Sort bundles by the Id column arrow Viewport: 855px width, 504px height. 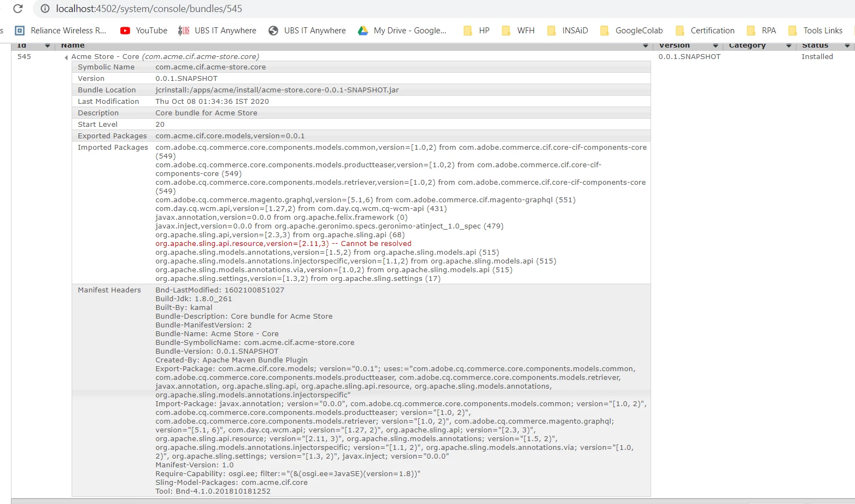(48, 45)
